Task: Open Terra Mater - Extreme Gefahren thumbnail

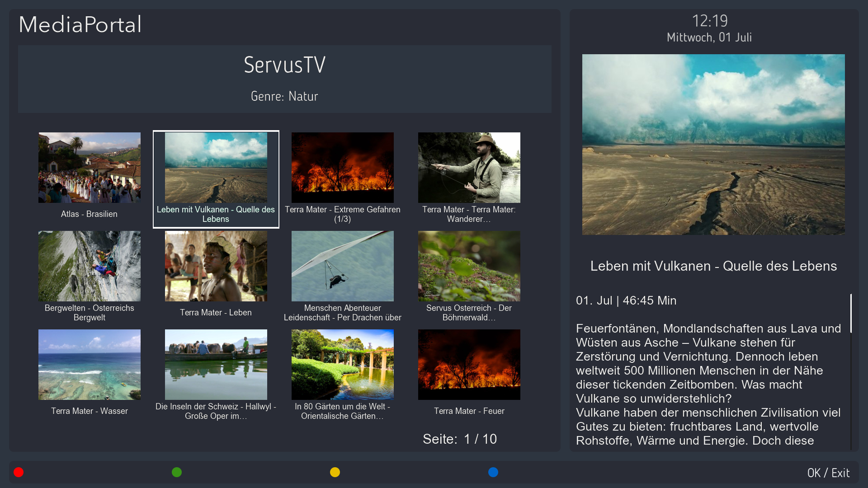Action: pos(343,168)
